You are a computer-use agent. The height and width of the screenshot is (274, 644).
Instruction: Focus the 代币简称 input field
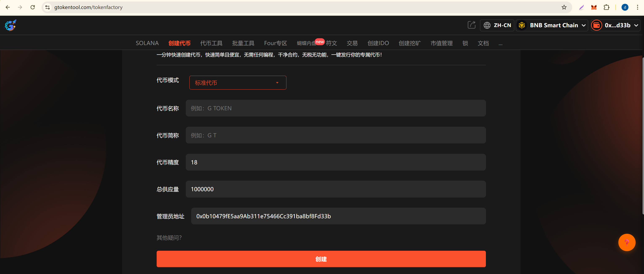pyautogui.click(x=336, y=135)
